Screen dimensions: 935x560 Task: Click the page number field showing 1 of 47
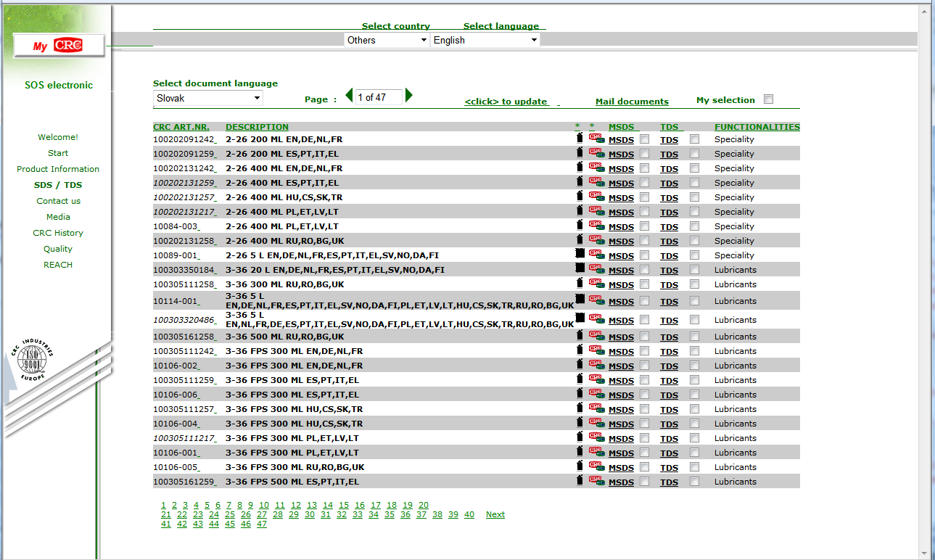[379, 97]
